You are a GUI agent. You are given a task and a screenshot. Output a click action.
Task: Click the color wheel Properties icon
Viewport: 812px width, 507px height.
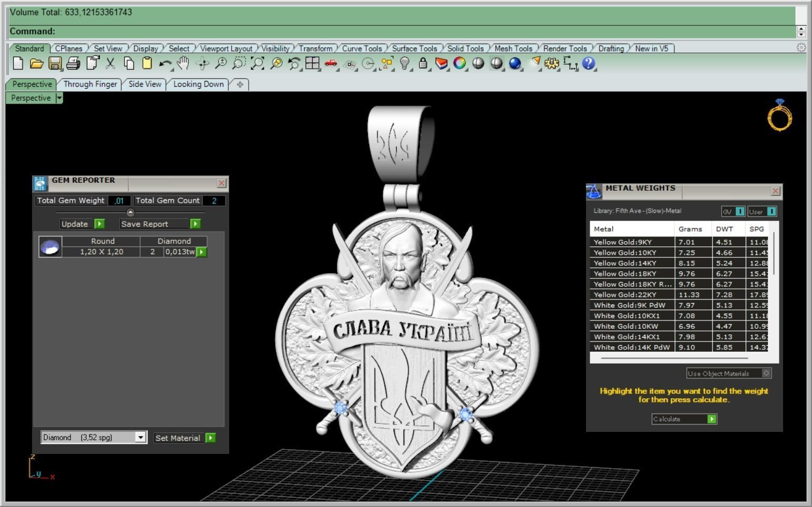click(x=460, y=64)
